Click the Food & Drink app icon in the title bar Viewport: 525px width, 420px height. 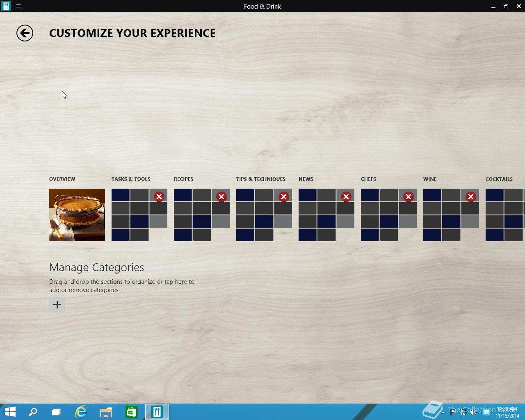click(x=6, y=6)
